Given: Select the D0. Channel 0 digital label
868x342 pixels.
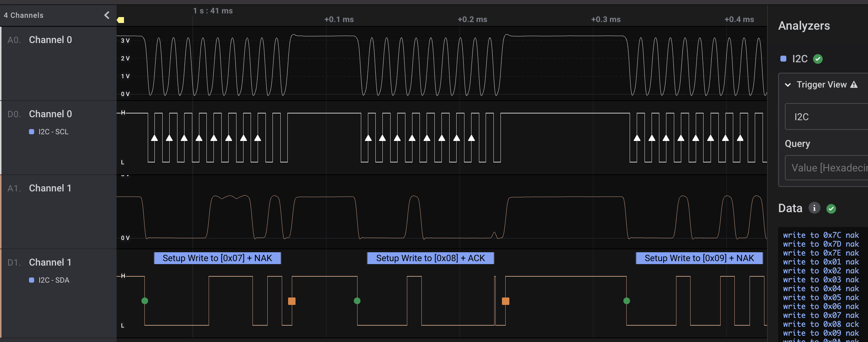Looking at the screenshot, I should point(40,114).
